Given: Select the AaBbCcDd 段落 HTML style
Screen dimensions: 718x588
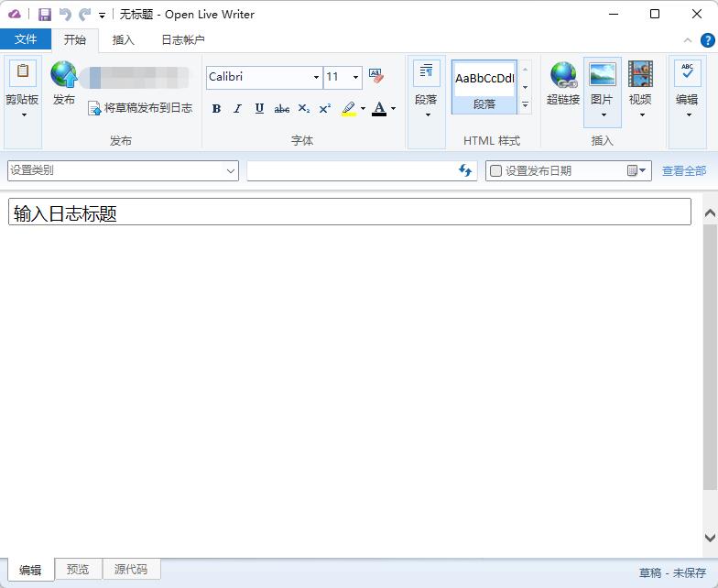Looking at the screenshot, I should [484, 86].
